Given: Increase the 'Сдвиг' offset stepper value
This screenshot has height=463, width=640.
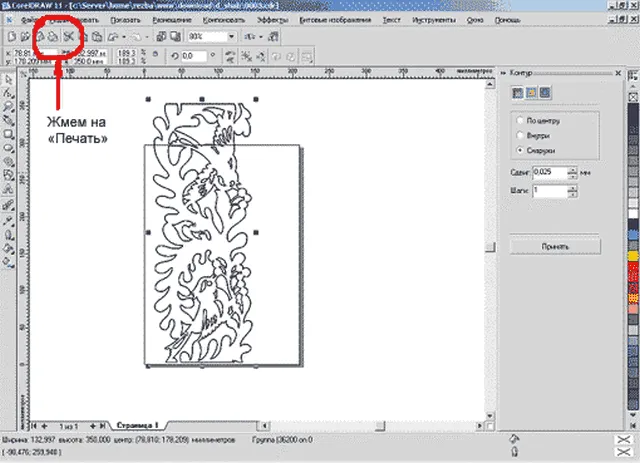Looking at the screenshot, I should click(573, 170).
